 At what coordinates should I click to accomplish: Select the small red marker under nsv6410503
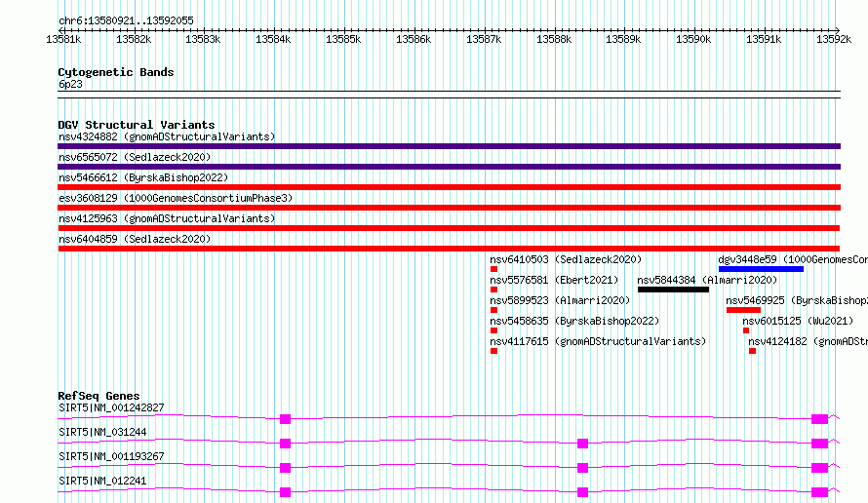[x=493, y=269]
